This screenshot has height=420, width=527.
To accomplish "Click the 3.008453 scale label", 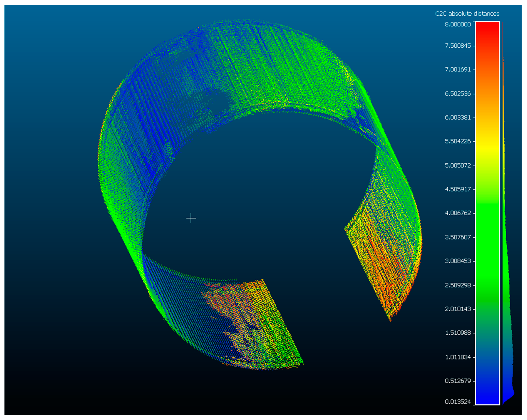I will coord(458,261).
